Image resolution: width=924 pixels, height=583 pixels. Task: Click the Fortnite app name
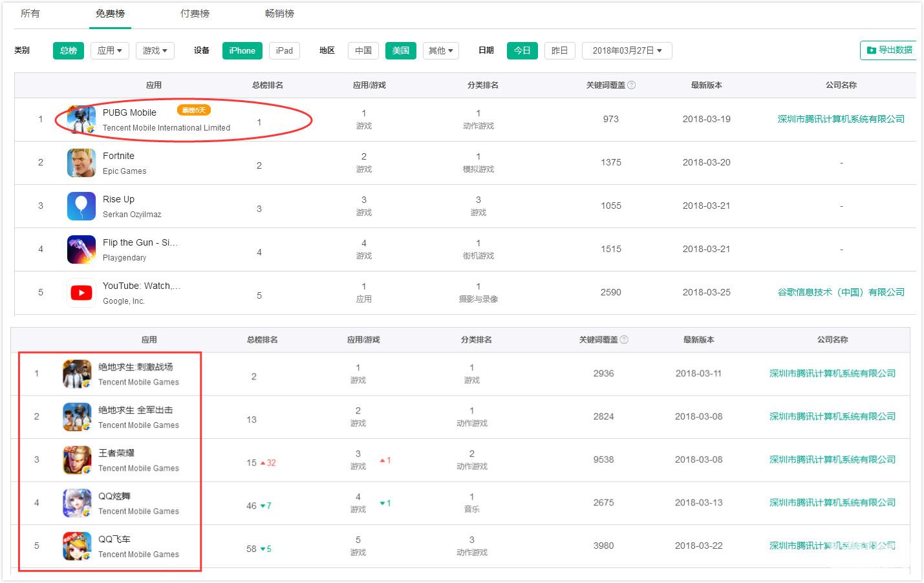[119, 156]
